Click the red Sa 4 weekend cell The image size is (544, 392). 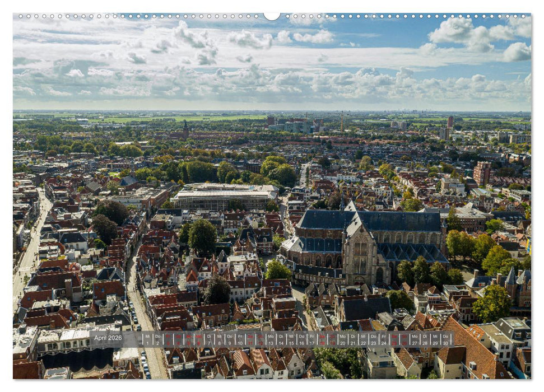178,339
